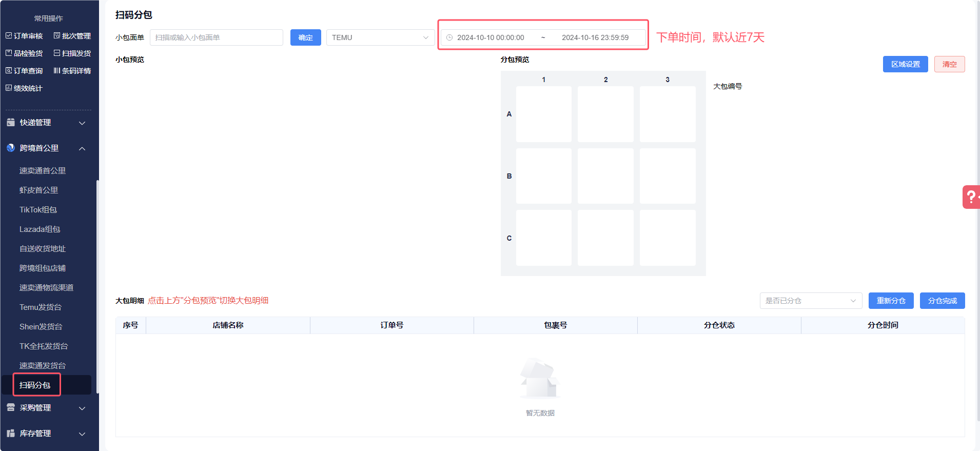Click the 小包面单 scan input field
The width and height of the screenshot is (980, 451).
tap(216, 37)
